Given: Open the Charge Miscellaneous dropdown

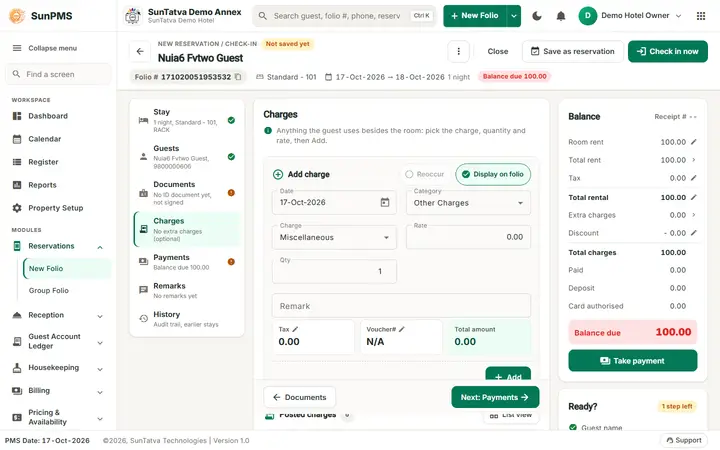Looking at the screenshot, I should [334, 237].
